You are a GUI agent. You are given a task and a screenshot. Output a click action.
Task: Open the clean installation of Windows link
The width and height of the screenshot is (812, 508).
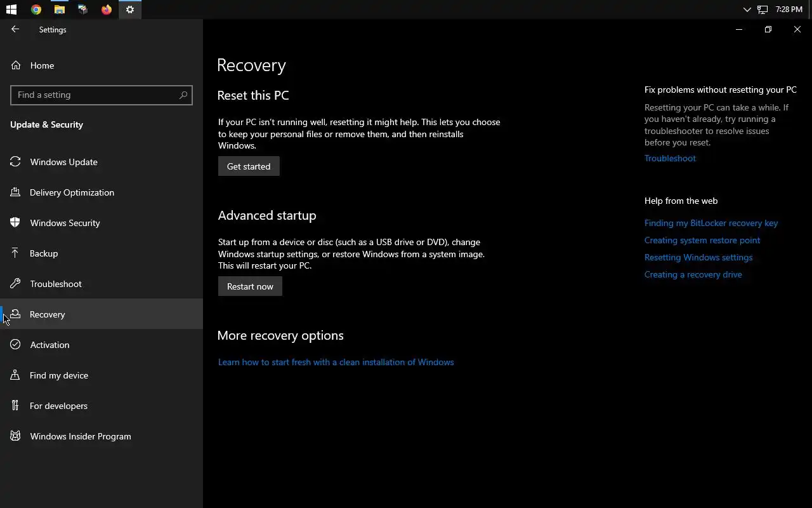336,362
